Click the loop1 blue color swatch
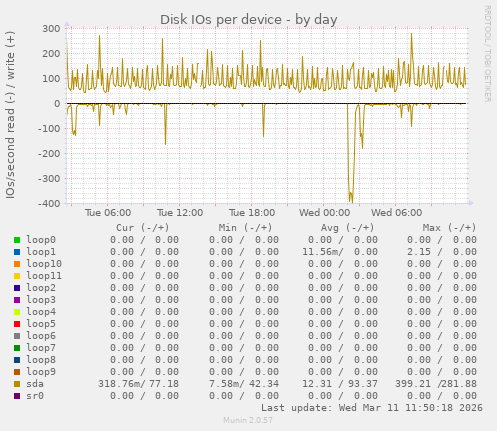Image resolution: width=497 pixels, height=431 pixels. click(17, 252)
